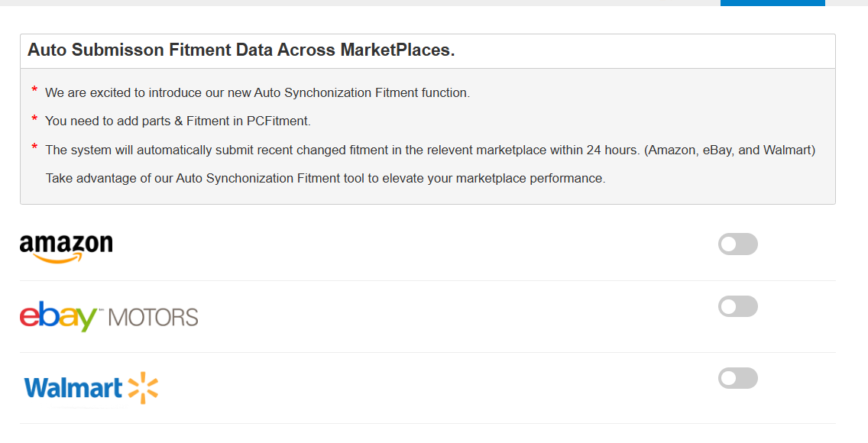Viewport: 868px width, 443px height.
Task: Toggle Walmart auto synchronization on
Action: 737,378
